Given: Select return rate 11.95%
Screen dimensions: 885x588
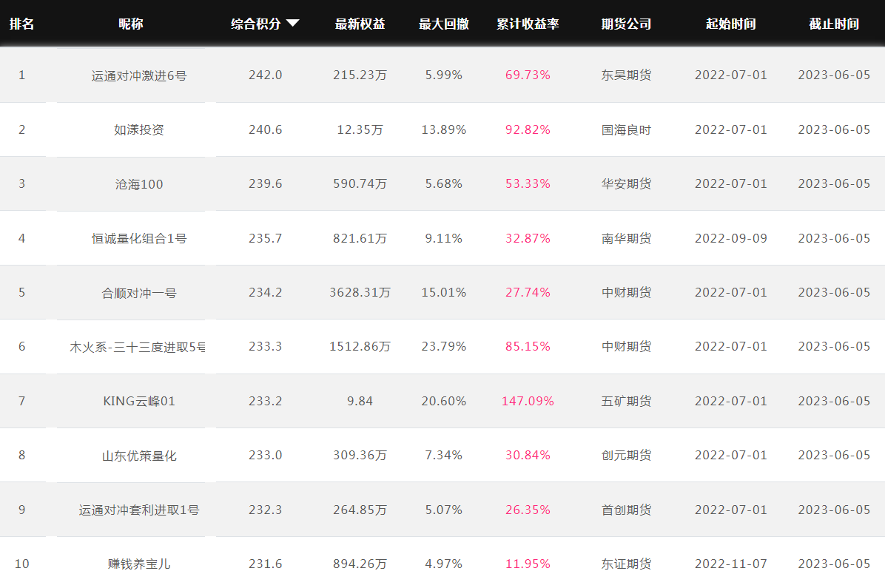Looking at the screenshot, I should click(528, 564).
